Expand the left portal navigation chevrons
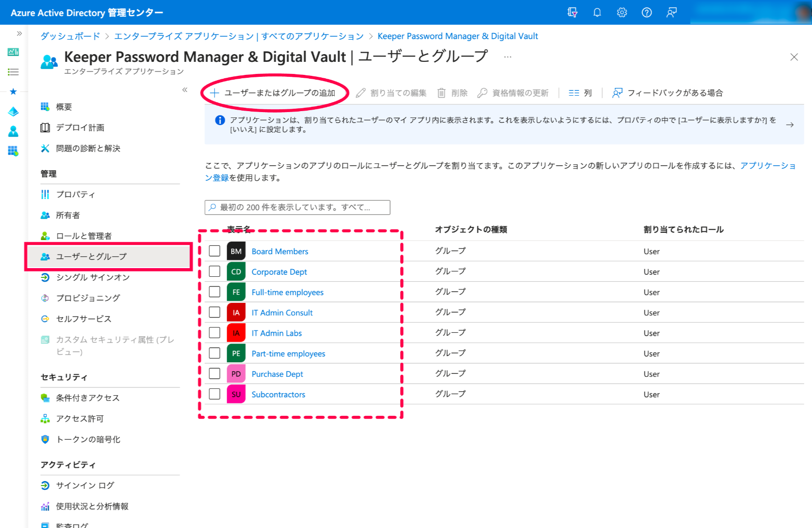The width and height of the screenshot is (812, 528). click(x=19, y=33)
